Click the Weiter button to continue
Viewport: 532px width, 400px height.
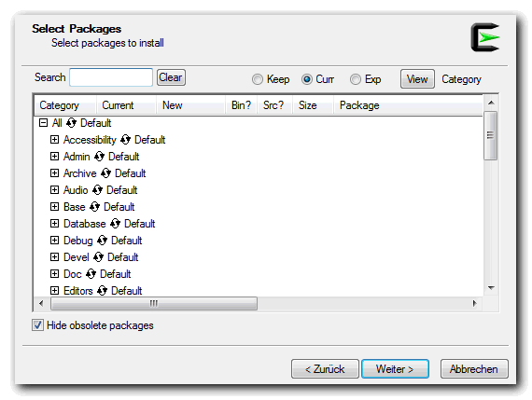click(x=396, y=369)
